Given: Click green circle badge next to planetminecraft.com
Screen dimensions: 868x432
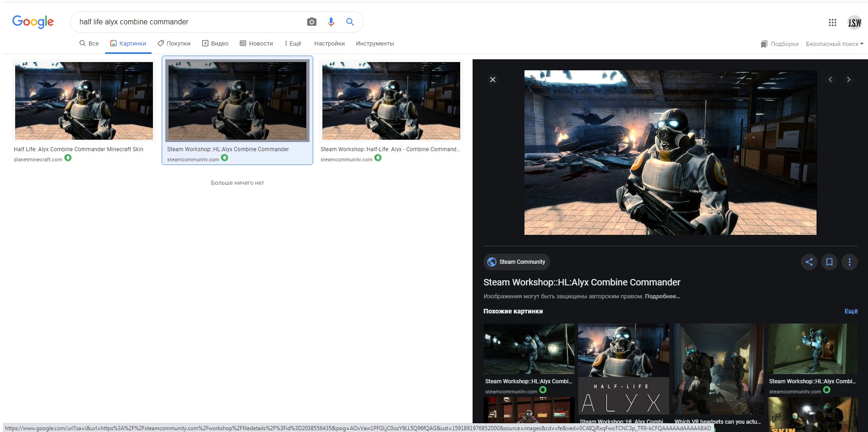Looking at the screenshot, I should (68, 158).
